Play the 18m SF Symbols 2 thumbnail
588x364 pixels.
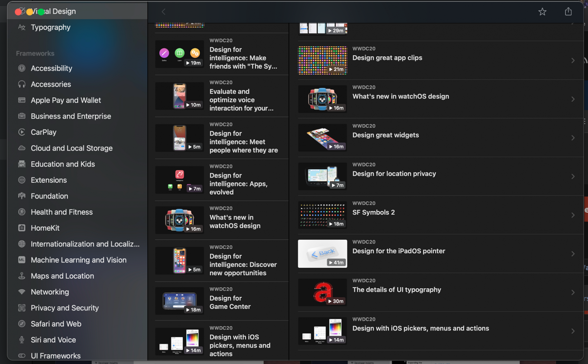coord(323,215)
